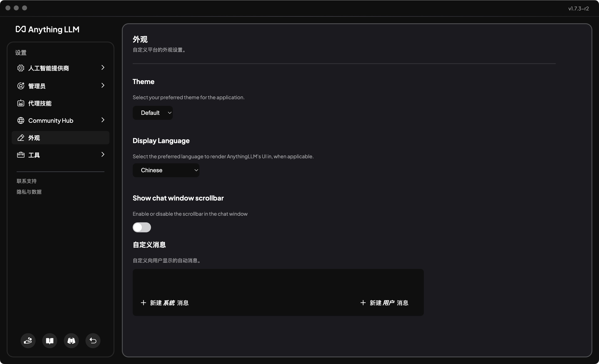Viewport: 599px width, 364px height.
Task: Navigate to 外观 menu item
Action: coord(61,137)
